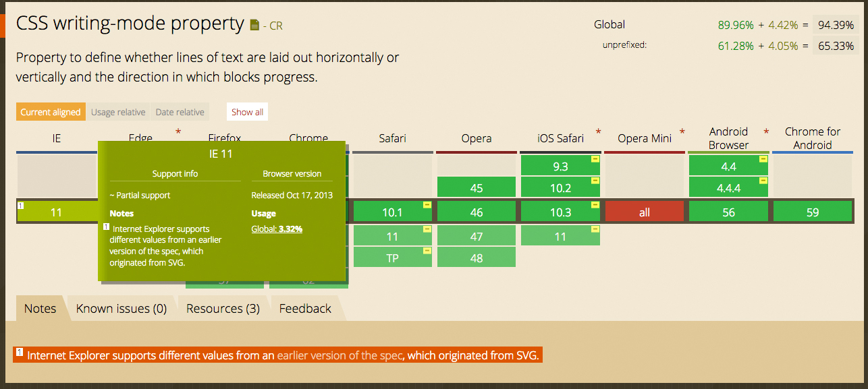Click the Android Browser 4.4 cell
The height and width of the screenshot is (389, 868).
point(728,167)
